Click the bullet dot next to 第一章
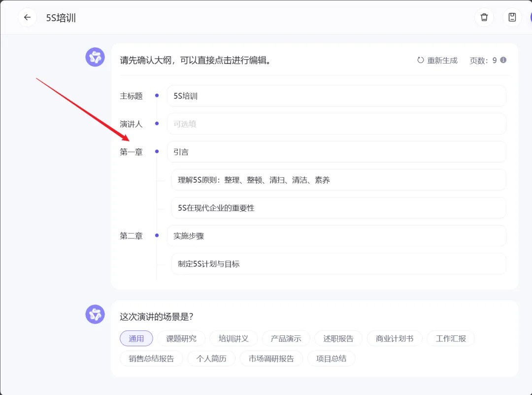The image size is (532, 395). point(157,152)
